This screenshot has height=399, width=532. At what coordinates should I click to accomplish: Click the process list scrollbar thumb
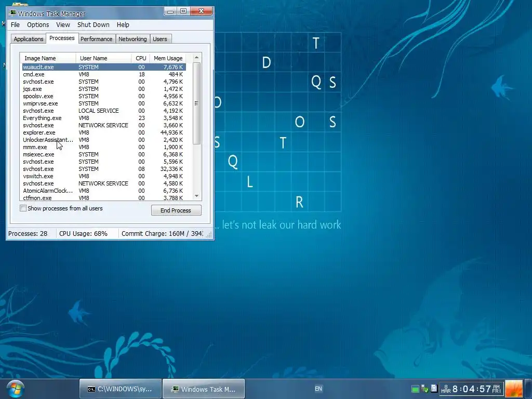pyautogui.click(x=196, y=103)
